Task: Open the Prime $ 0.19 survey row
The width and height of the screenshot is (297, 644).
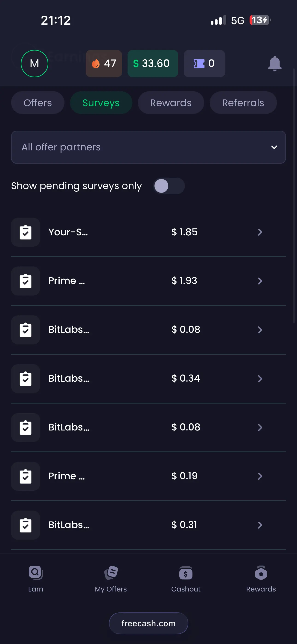Action: click(148, 476)
